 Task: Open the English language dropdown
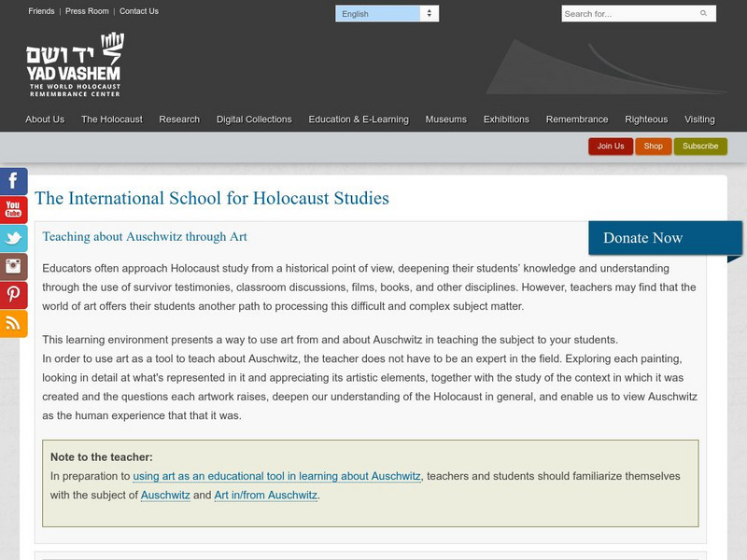(x=387, y=14)
